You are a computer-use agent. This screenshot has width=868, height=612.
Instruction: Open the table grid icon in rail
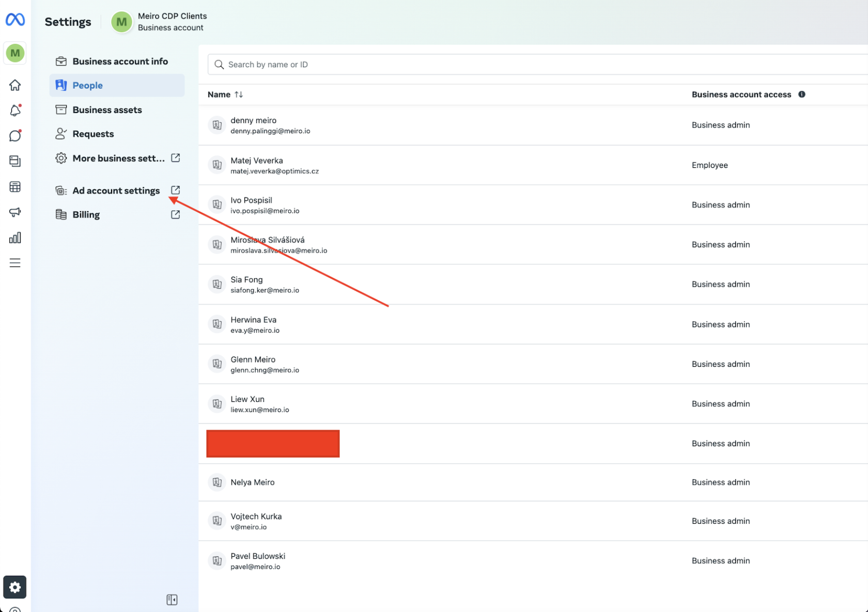[x=15, y=186]
